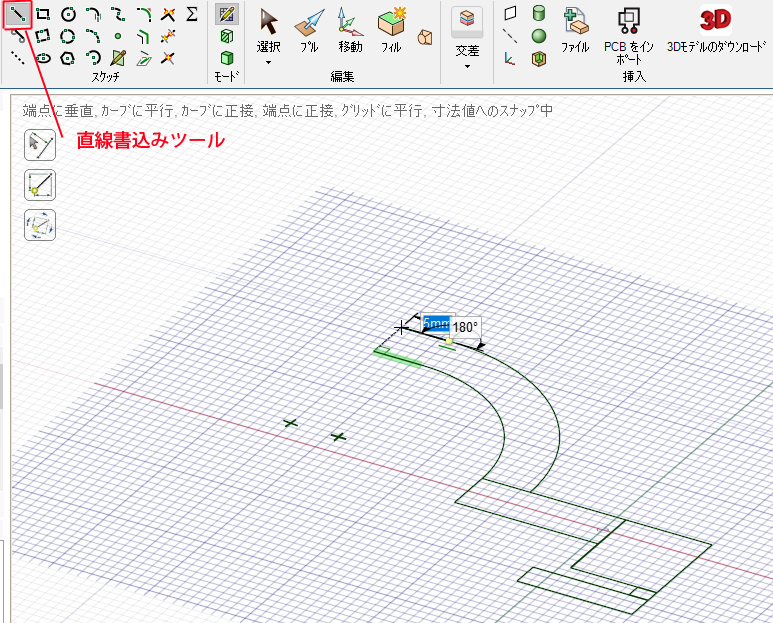
Task: Insert a plane with the Plane icon
Action: (511, 13)
